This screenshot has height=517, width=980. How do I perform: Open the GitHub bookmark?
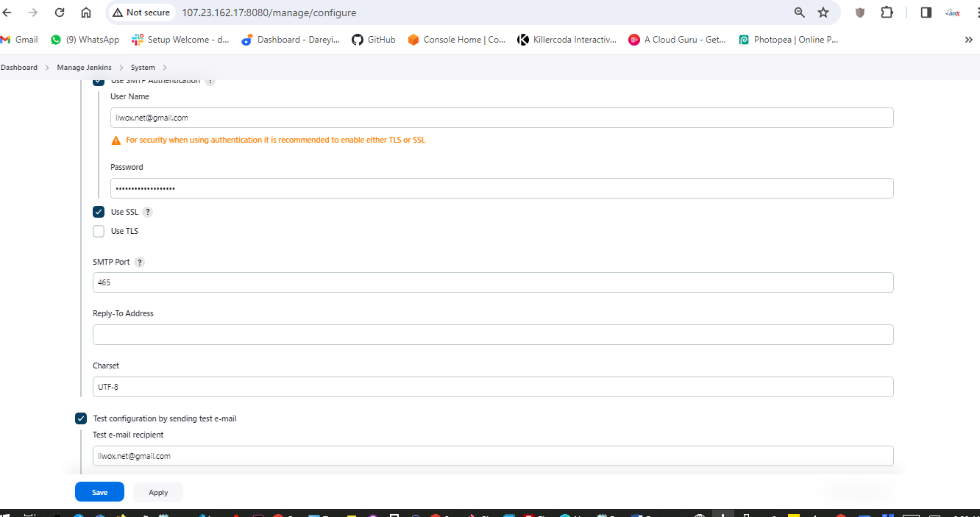click(x=374, y=40)
